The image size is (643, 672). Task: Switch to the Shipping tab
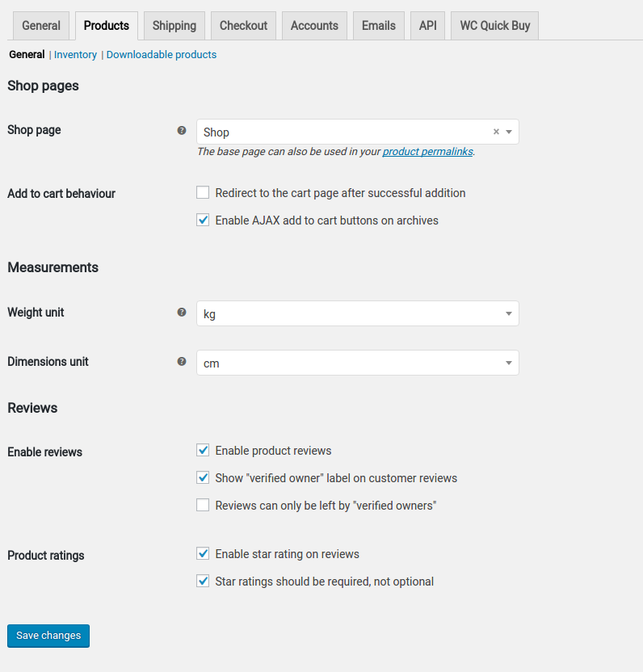[174, 26]
